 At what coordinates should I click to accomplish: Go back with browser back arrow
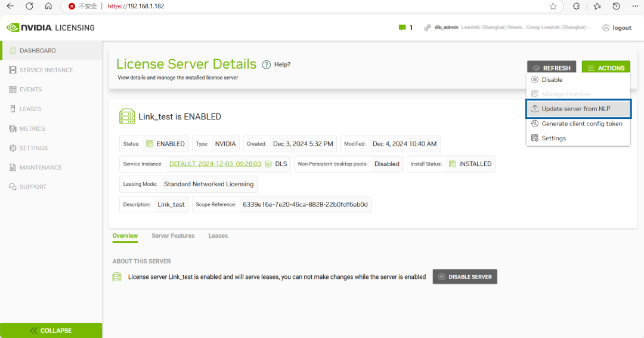pos(10,6)
